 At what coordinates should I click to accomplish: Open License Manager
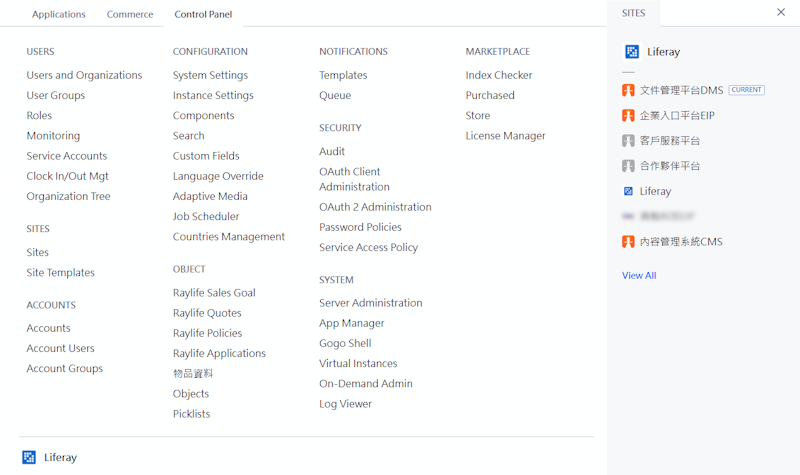(506, 136)
